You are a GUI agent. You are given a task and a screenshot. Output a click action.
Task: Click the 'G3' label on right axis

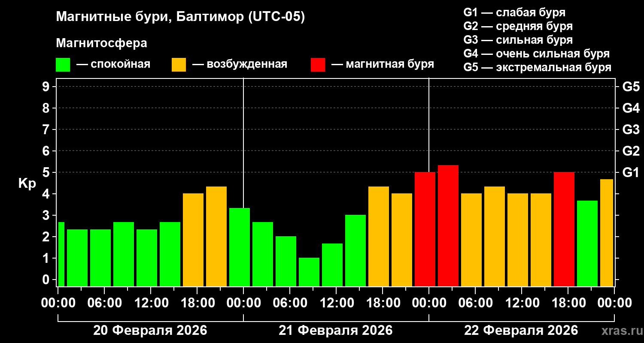(631, 129)
